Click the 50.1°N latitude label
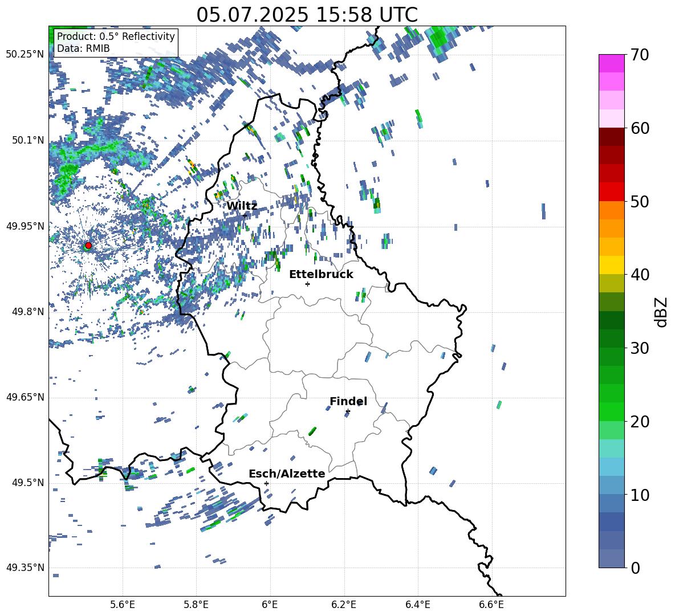Image resolution: width=675 pixels, height=616 pixels. coord(29,140)
